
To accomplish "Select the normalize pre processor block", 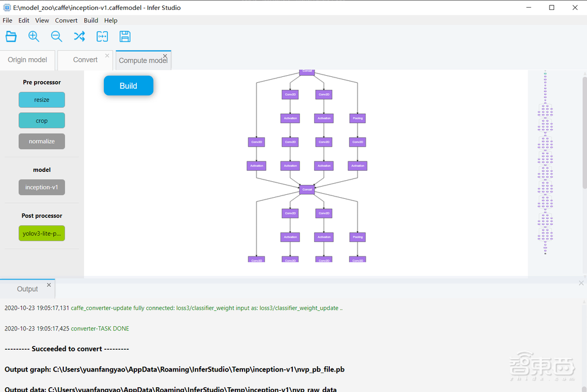I will pyautogui.click(x=42, y=141).
